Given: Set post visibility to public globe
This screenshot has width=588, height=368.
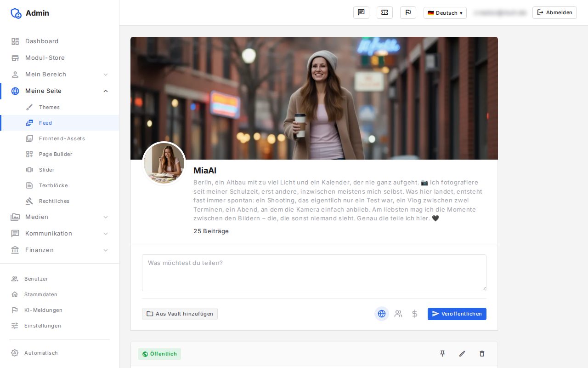Looking at the screenshot, I should (x=382, y=314).
